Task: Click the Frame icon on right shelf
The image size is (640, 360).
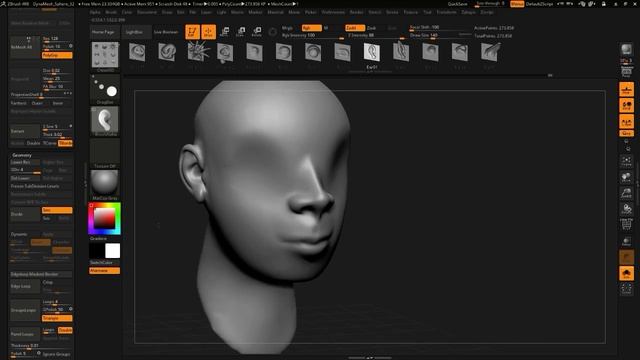Action: pyautogui.click(x=626, y=161)
